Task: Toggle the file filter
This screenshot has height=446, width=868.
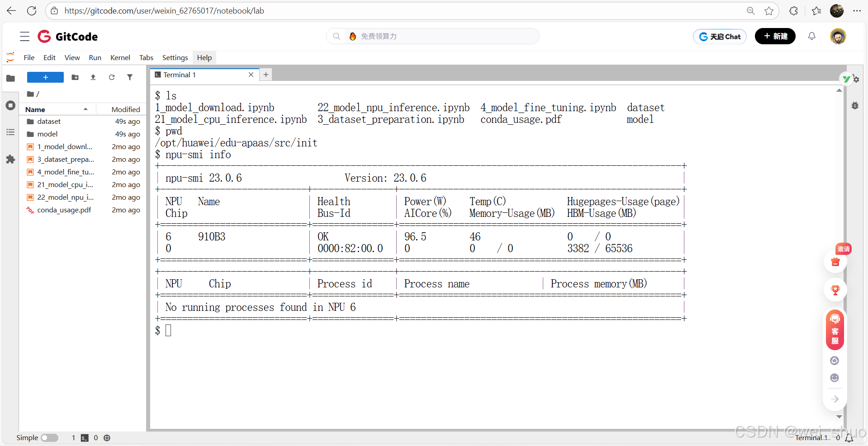Action: 130,77
